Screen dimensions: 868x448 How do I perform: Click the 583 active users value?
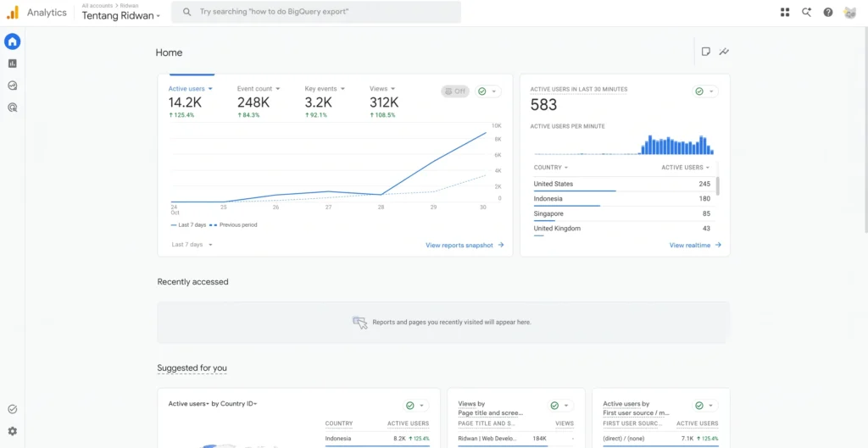pyautogui.click(x=543, y=104)
